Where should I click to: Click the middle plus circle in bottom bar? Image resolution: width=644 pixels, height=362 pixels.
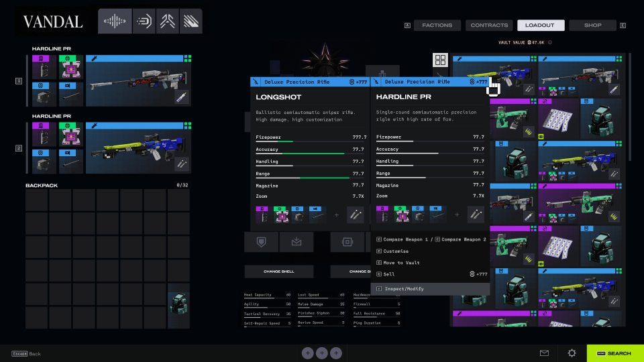coord(321,353)
